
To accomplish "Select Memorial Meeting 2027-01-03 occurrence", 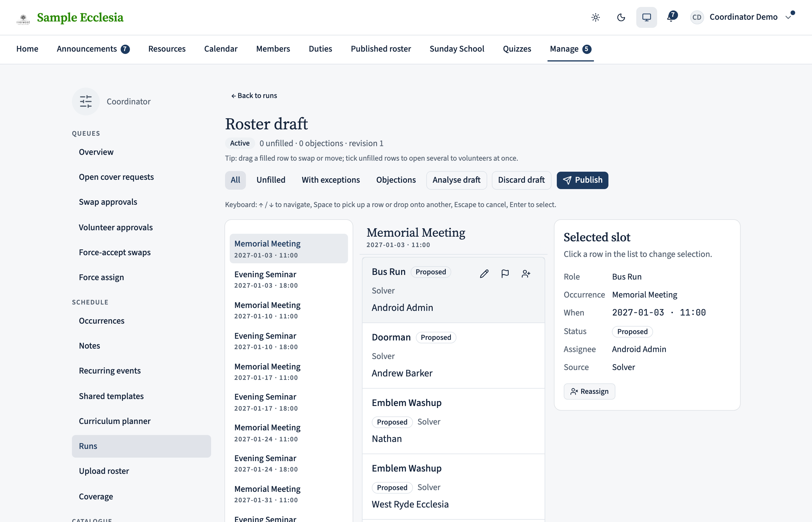I will pyautogui.click(x=289, y=249).
